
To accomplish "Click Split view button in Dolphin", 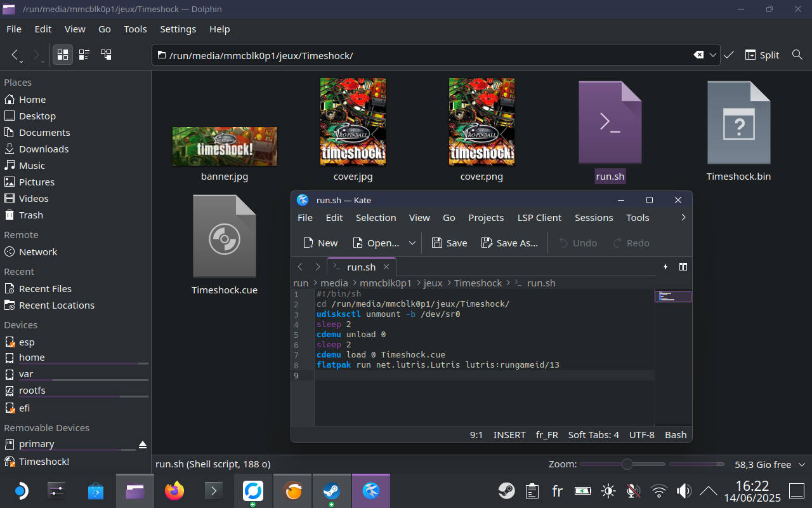I will 762,55.
